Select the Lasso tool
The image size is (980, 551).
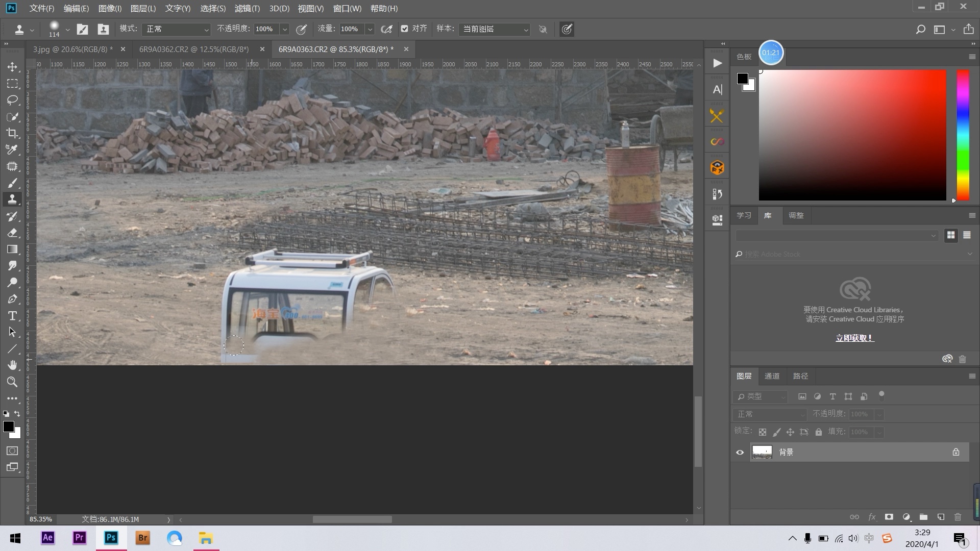(x=12, y=100)
